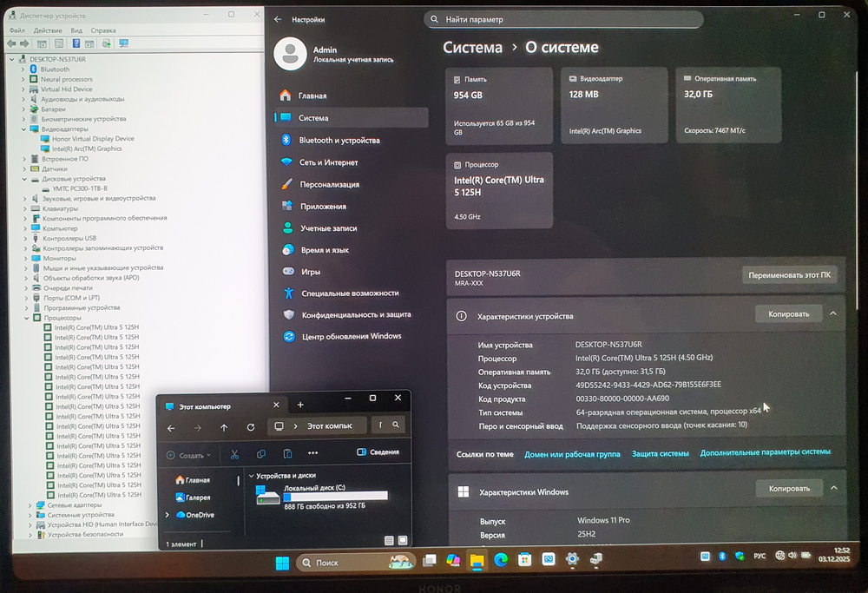The image size is (868, 593).
Task: Collapse the Процессоры tree node
Action: 24,318
